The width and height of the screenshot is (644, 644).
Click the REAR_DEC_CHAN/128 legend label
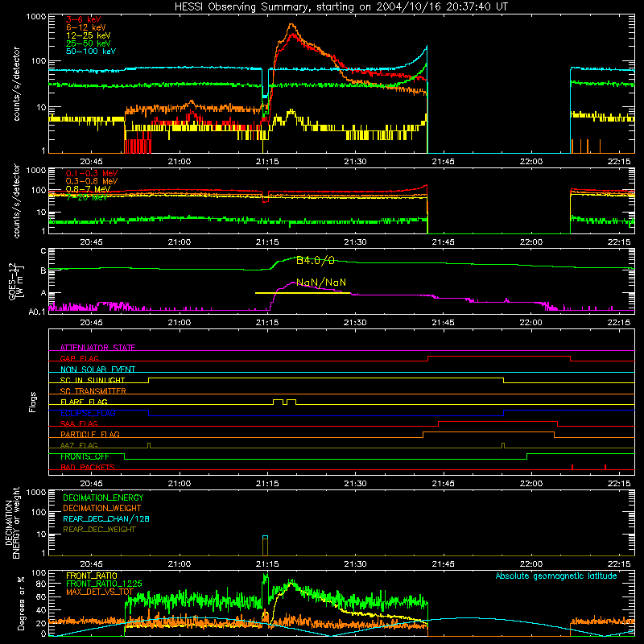pyautogui.click(x=106, y=518)
